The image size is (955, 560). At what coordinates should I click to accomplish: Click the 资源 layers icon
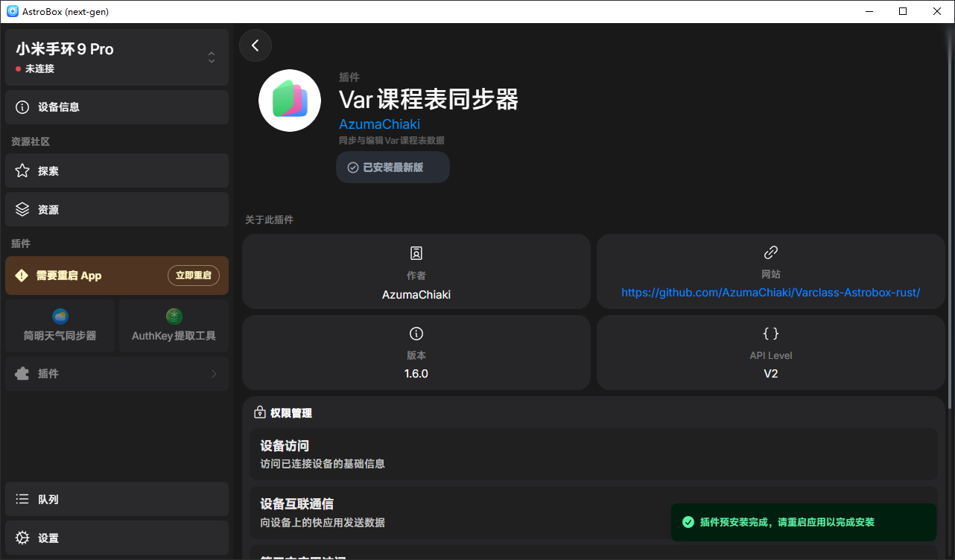coord(22,210)
